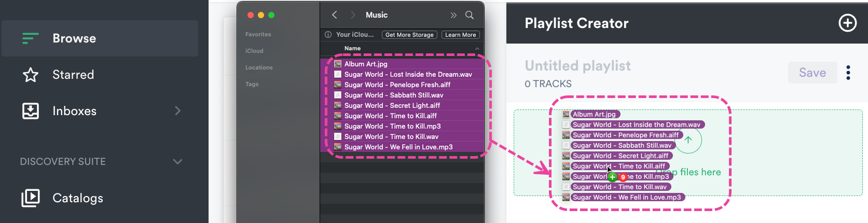Viewport: 868px width, 223px height.
Task: Click the Finder window's yellow minimize button
Action: point(261,15)
